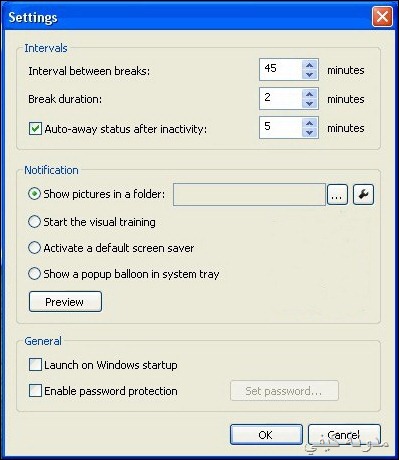This screenshot has height=460, width=399.
Task: Click the pictures folder path field
Action: coord(249,194)
